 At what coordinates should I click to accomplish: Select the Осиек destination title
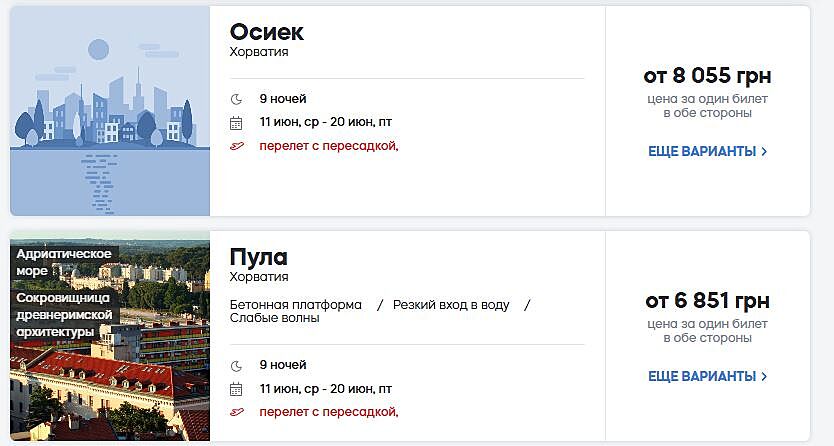(267, 32)
